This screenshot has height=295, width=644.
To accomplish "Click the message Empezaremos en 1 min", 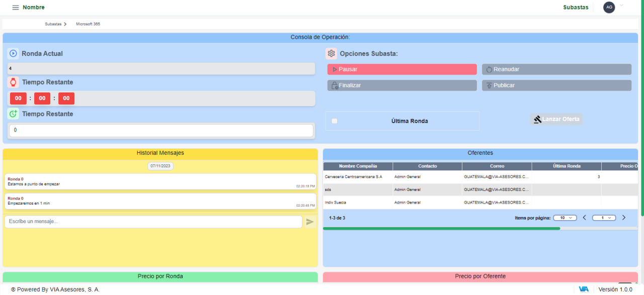I will [x=162, y=201].
